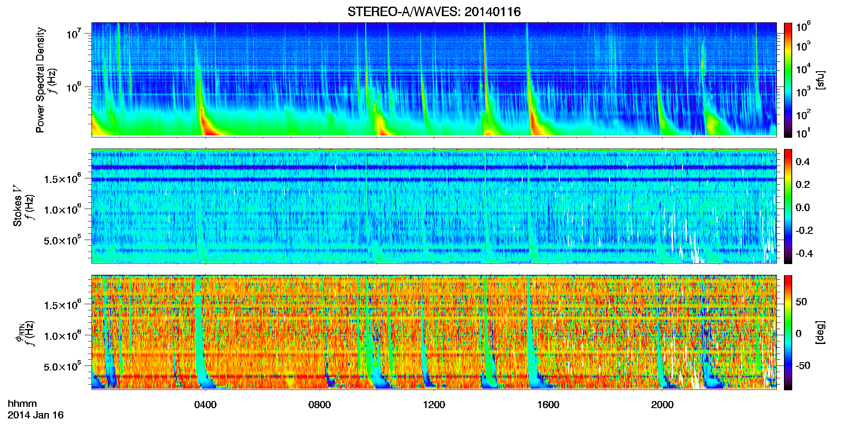Select the Power Spectral Density spectrogram panel

pos(434,79)
